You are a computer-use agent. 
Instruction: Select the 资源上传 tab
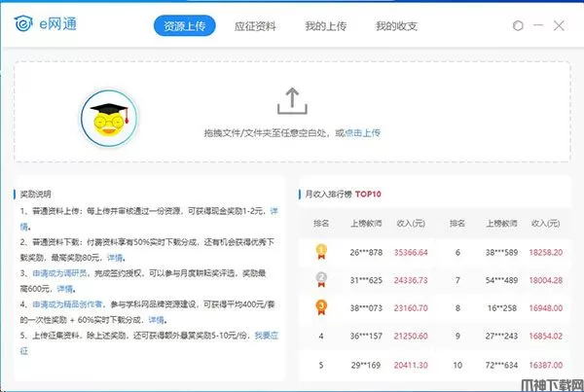[184, 26]
